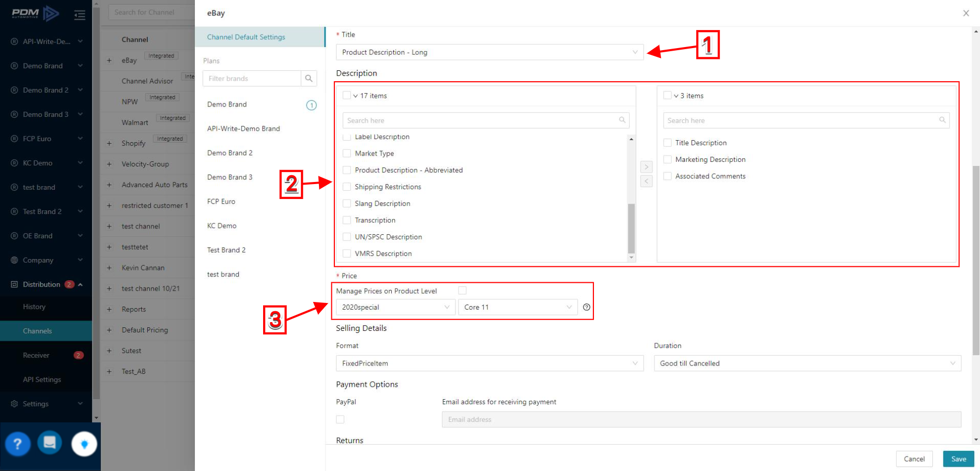Expand the 17 items selection chevron
Viewport: 980px width, 471px height.
tap(356, 96)
